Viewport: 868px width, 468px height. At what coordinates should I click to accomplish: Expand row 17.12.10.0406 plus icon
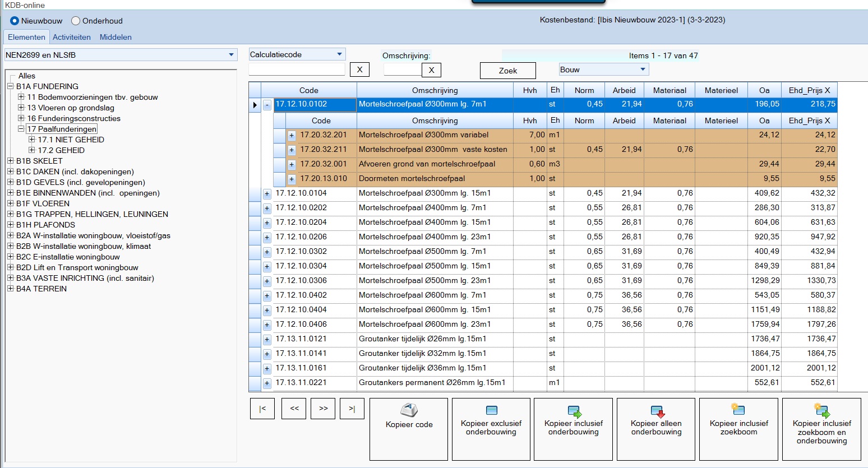tap(267, 325)
